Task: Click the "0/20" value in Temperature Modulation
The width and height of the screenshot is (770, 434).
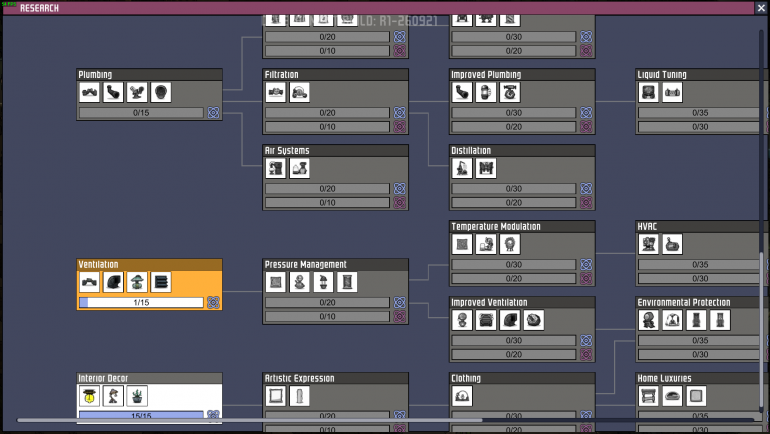Action: [514, 278]
